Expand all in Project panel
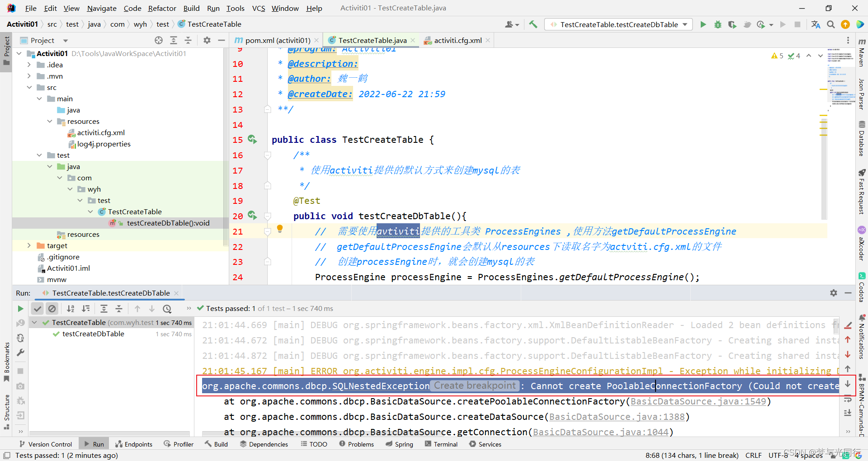This screenshot has height=461, width=868. [x=174, y=40]
